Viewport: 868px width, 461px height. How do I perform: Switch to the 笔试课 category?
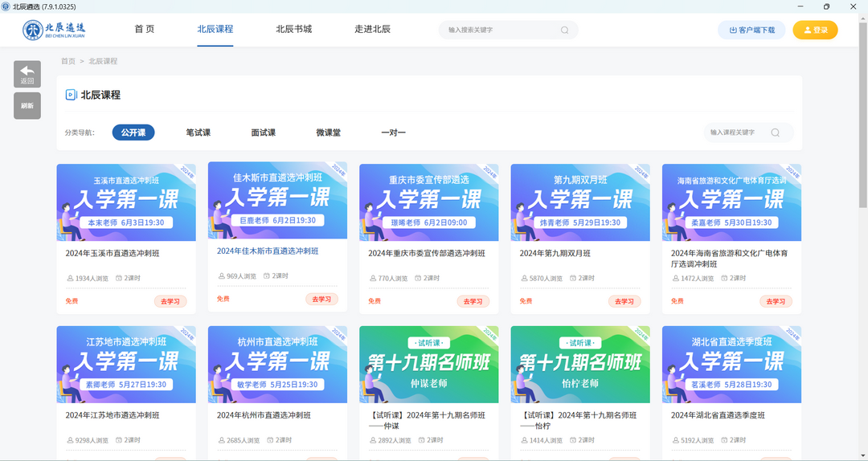click(x=199, y=133)
